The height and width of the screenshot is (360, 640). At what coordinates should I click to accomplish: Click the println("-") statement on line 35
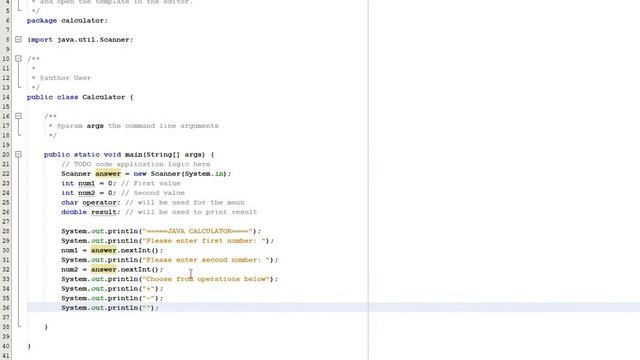[x=112, y=298]
